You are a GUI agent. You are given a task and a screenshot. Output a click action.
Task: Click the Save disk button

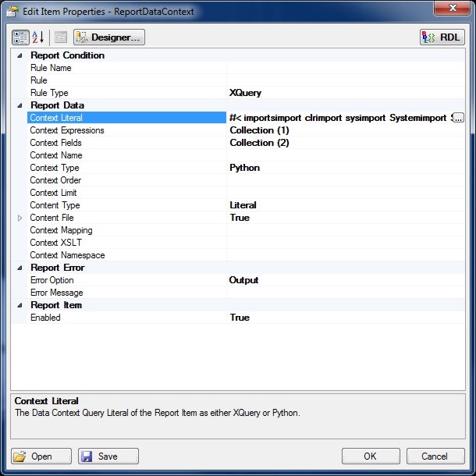click(108, 456)
